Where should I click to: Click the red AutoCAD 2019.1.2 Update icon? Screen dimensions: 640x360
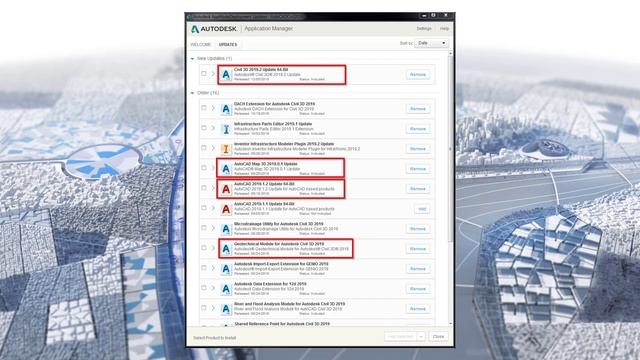(226, 189)
